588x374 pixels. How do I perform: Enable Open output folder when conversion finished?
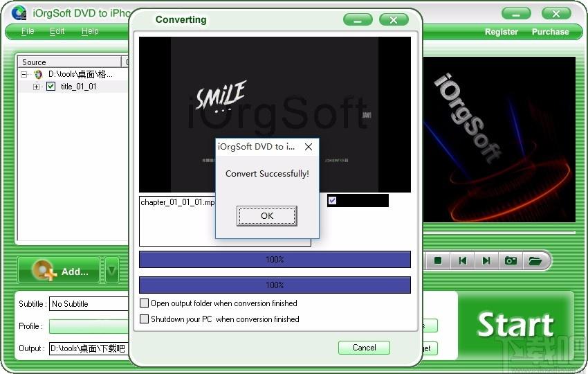[x=144, y=303]
